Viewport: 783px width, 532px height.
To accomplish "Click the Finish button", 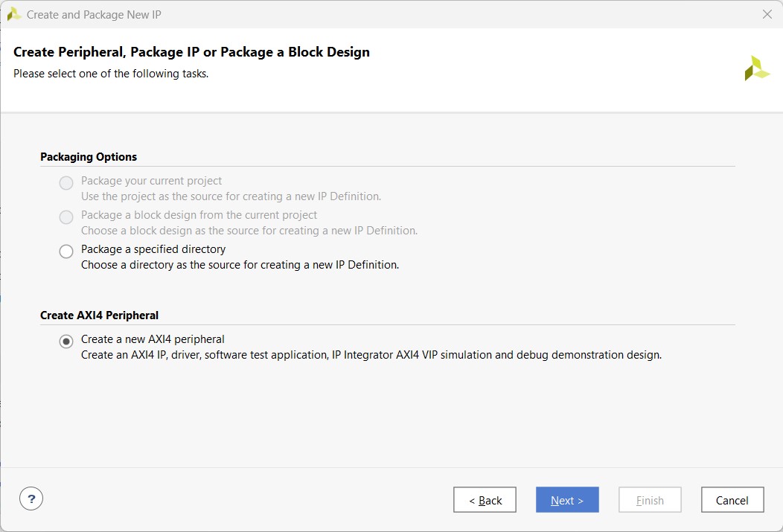I will [650, 500].
